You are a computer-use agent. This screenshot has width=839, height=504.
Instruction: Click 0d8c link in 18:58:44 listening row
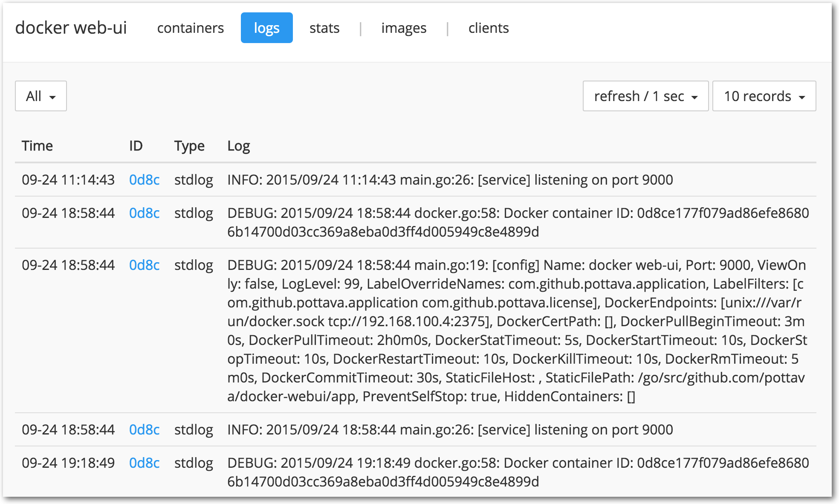[145, 429]
